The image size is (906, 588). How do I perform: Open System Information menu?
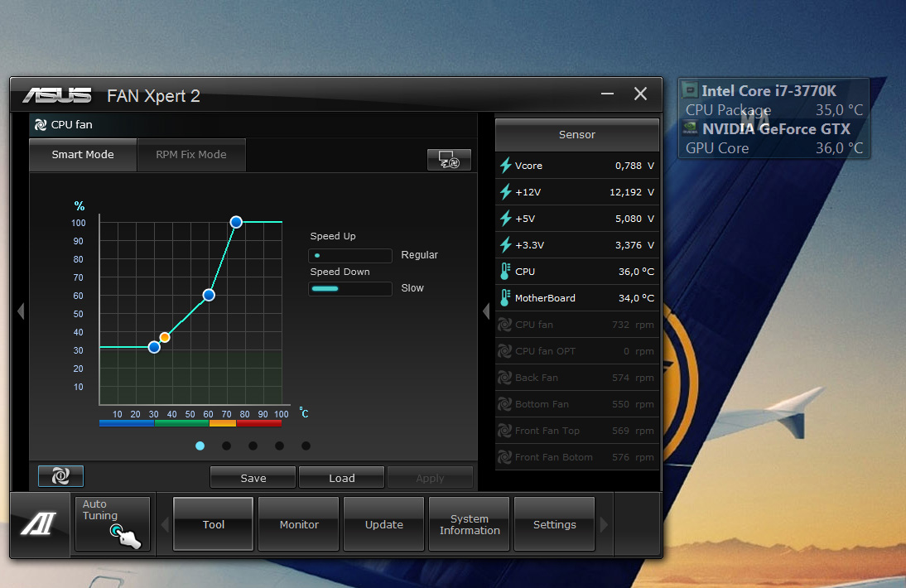pyautogui.click(x=470, y=524)
